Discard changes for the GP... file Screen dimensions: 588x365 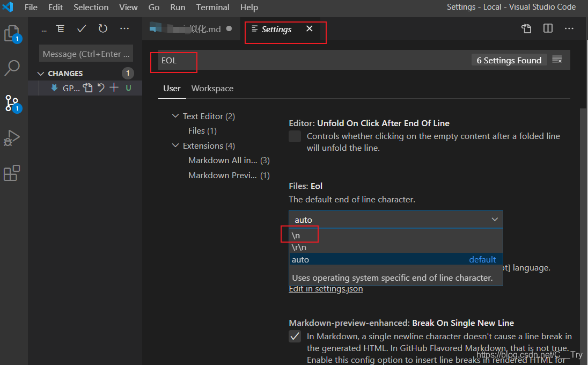[x=100, y=88]
